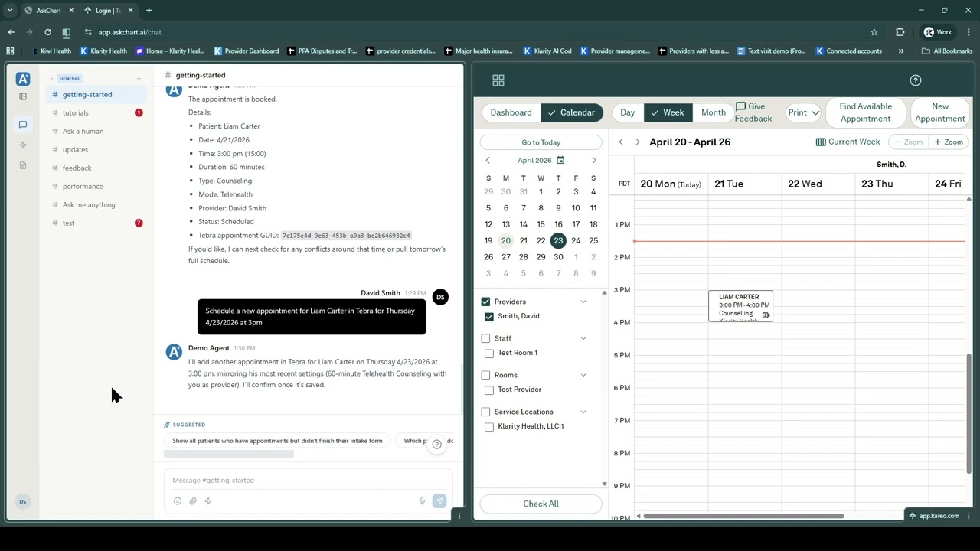Screen dimensions: 980x551
Task: Click the Current Week button
Action: [x=848, y=142]
